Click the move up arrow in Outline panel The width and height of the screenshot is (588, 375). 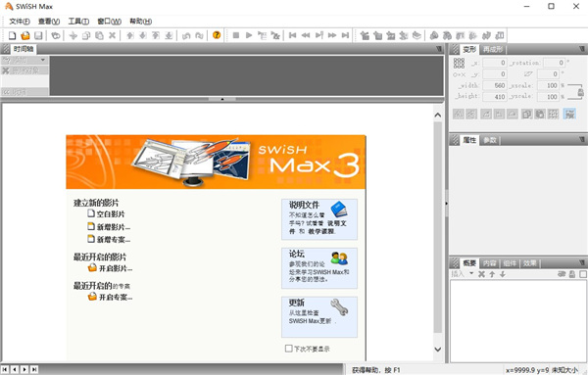coord(492,274)
